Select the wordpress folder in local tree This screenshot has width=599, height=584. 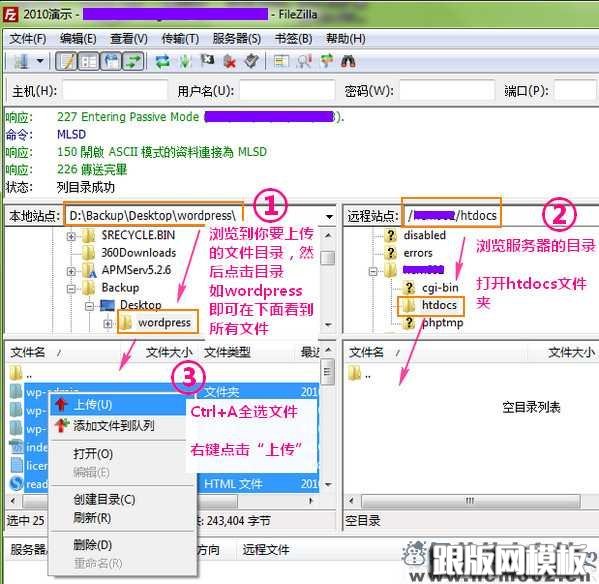point(164,322)
